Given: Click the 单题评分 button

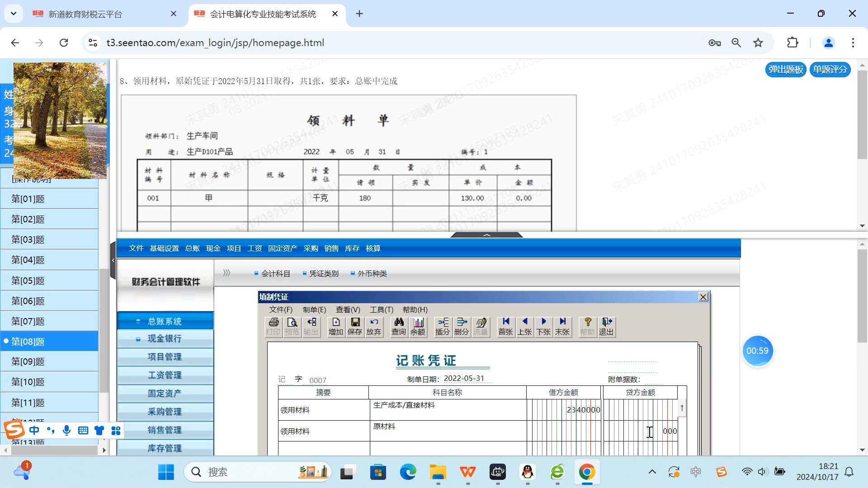Looking at the screenshot, I should [830, 70].
